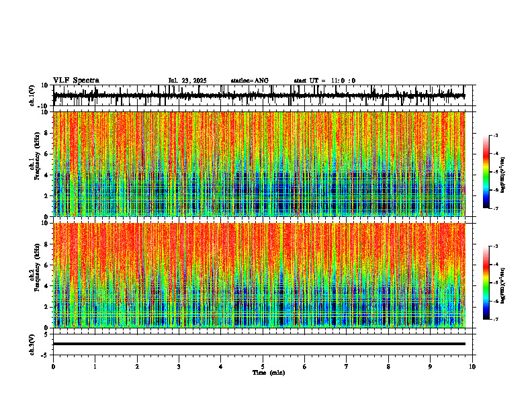The image size is (532, 411).
Task: Click inside the ch.1 spectrogram panel
Action: [x=259, y=164]
